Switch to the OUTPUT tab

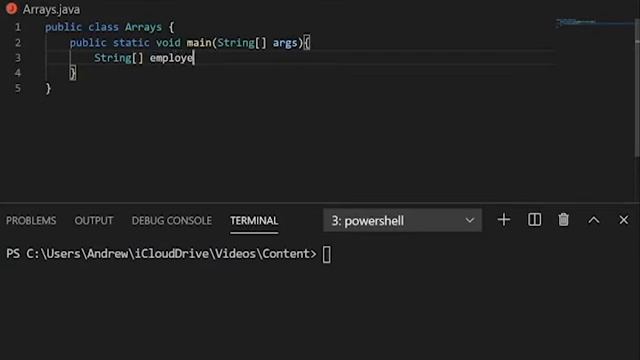click(x=93, y=221)
